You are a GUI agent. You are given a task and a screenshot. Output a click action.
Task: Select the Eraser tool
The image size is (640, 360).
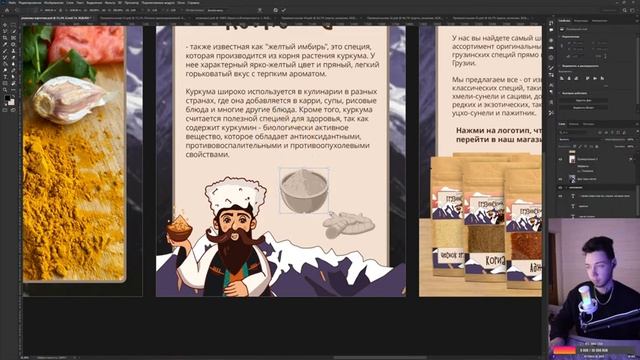pyautogui.click(x=13, y=58)
